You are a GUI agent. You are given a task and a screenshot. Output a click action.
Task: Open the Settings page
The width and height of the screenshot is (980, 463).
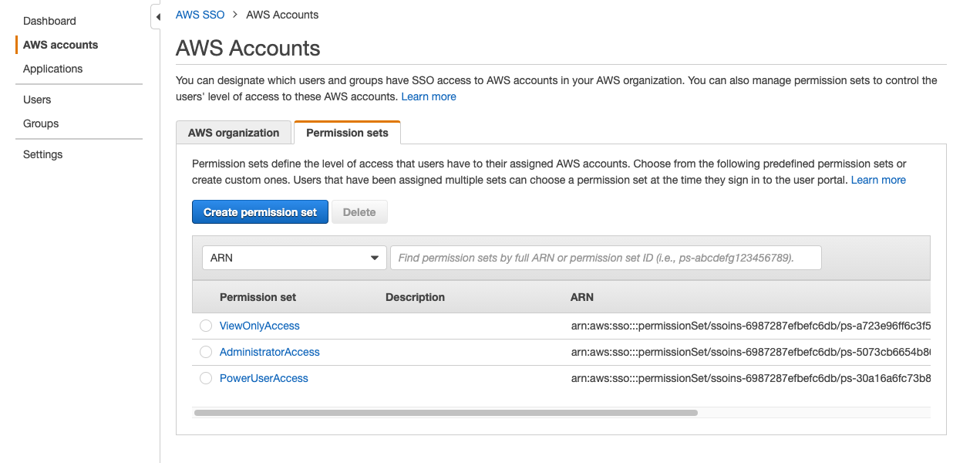[x=42, y=154]
